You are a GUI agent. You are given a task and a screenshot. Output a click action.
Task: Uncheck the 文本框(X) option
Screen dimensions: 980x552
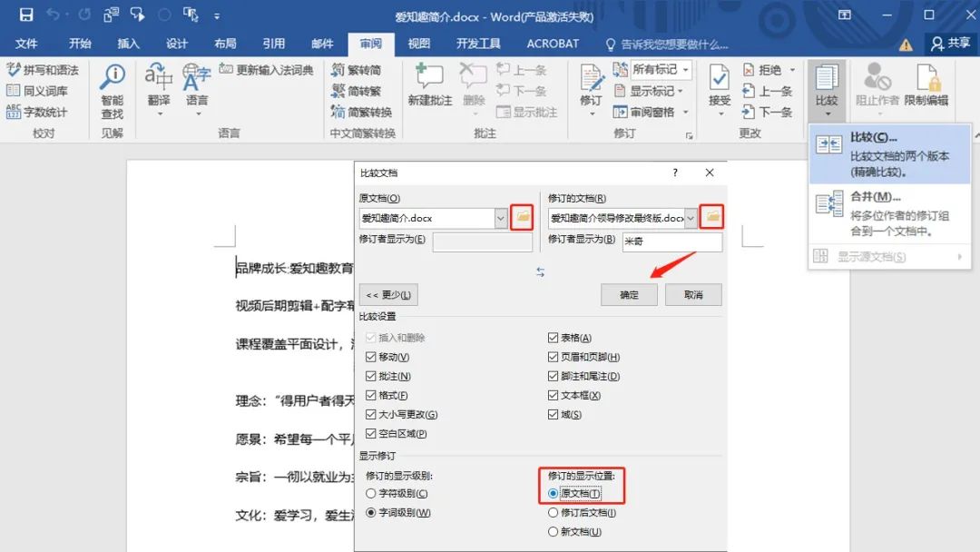click(x=553, y=396)
